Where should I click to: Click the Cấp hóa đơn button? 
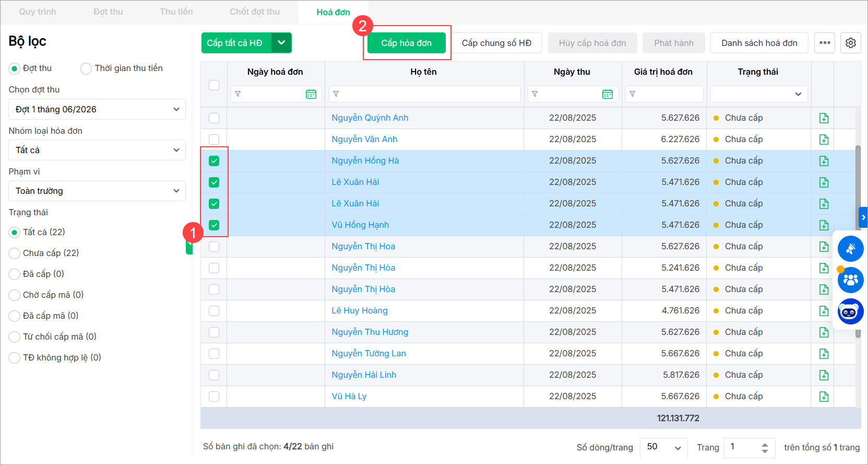point(407,43)
